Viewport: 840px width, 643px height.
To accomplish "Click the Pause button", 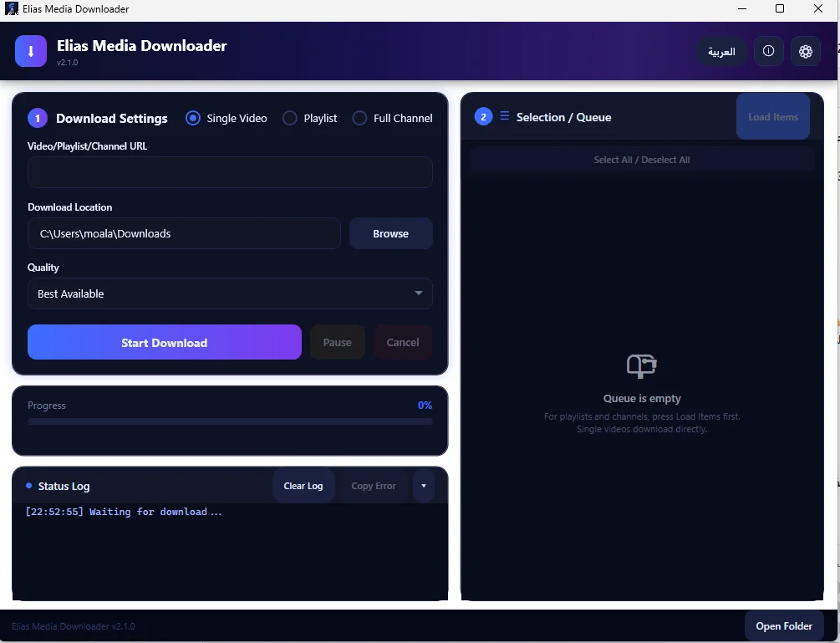I will [x=338, y=342].
